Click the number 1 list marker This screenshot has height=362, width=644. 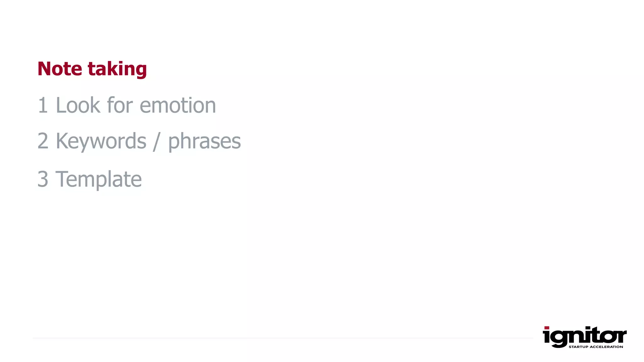43,105
